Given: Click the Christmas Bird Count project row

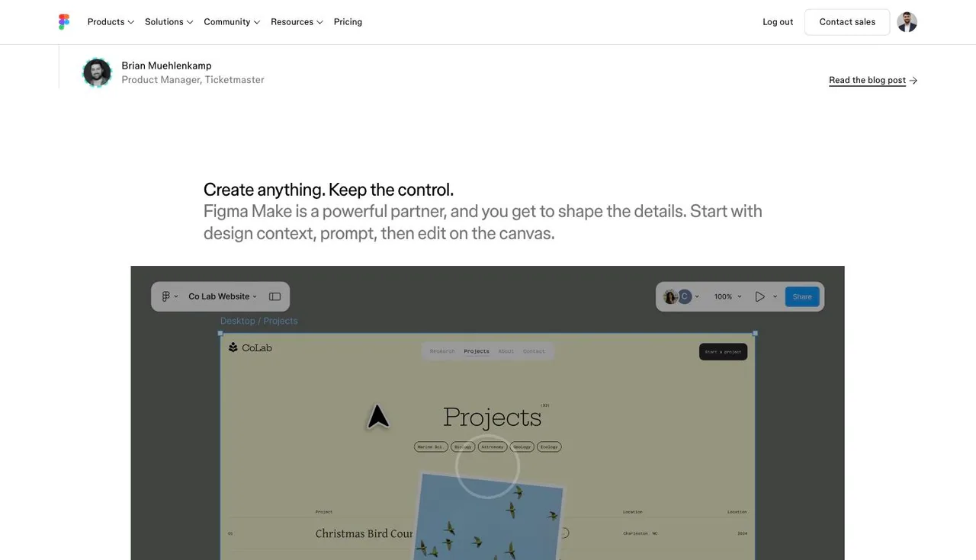Looking at the screenshot, I should (x=488, y=533).
